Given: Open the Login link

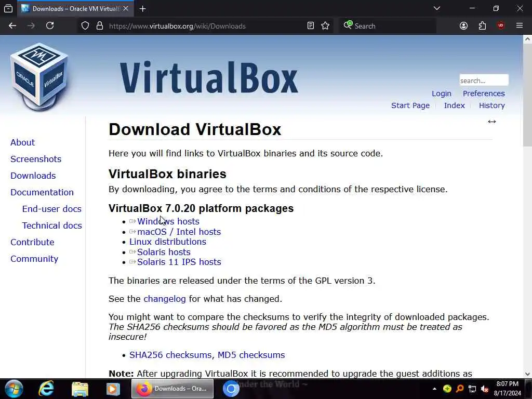Looking at the screenshot, I should pos(442,94).
